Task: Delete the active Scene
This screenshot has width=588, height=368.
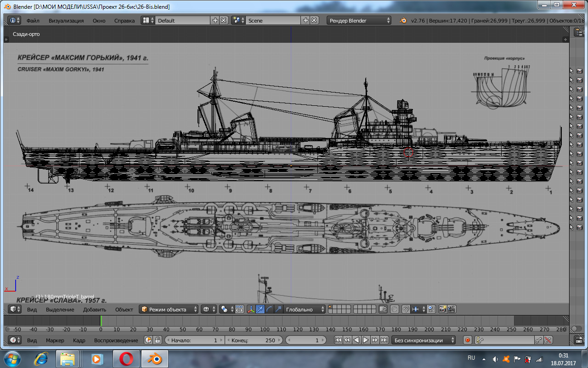Action: (x=314, y=20)
